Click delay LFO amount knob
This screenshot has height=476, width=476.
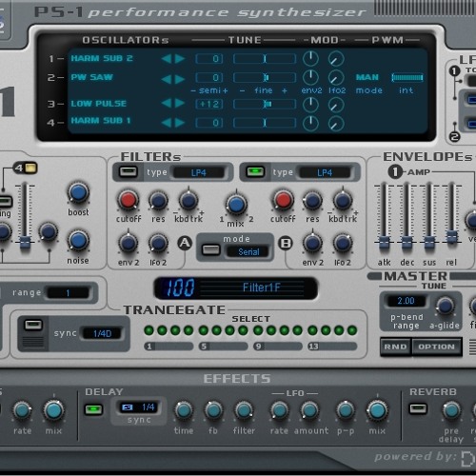(x=309, y=410)
